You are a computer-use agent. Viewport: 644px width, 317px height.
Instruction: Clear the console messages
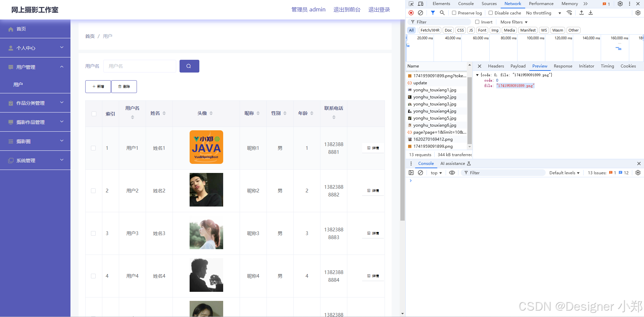(x=420, y=173)
